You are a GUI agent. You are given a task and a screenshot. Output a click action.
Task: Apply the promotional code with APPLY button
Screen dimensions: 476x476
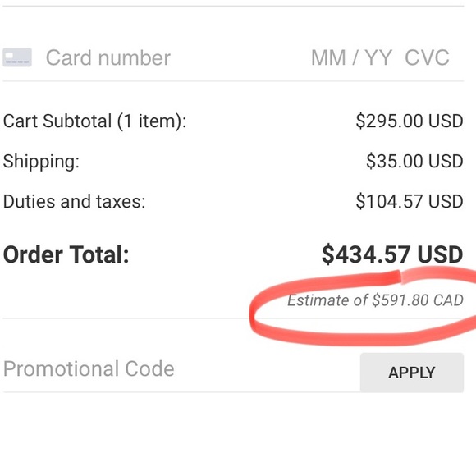pos(412,373)
